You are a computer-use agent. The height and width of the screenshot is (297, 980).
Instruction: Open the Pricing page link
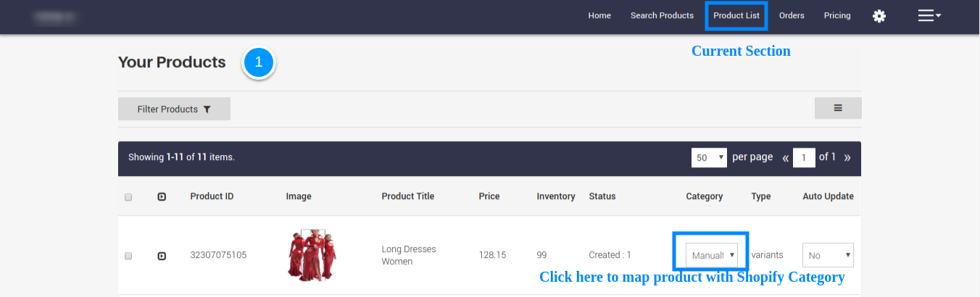(x=837, y=15)
